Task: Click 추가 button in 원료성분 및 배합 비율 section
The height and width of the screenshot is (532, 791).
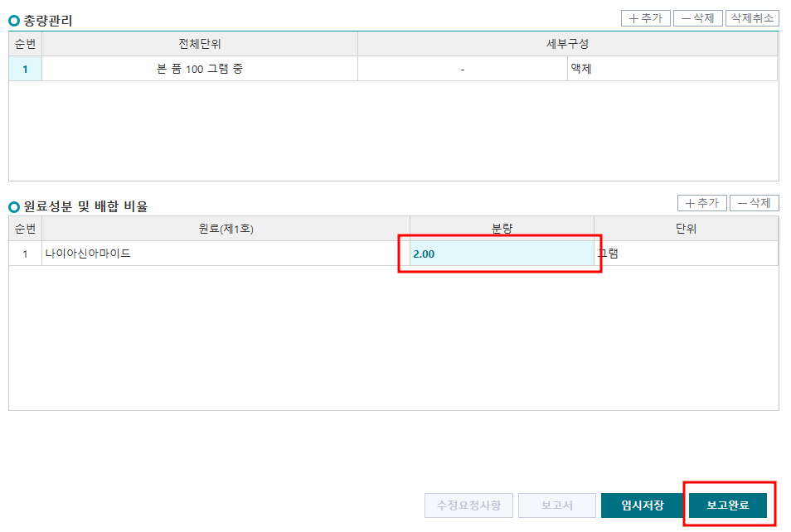Action: [701, 203]
